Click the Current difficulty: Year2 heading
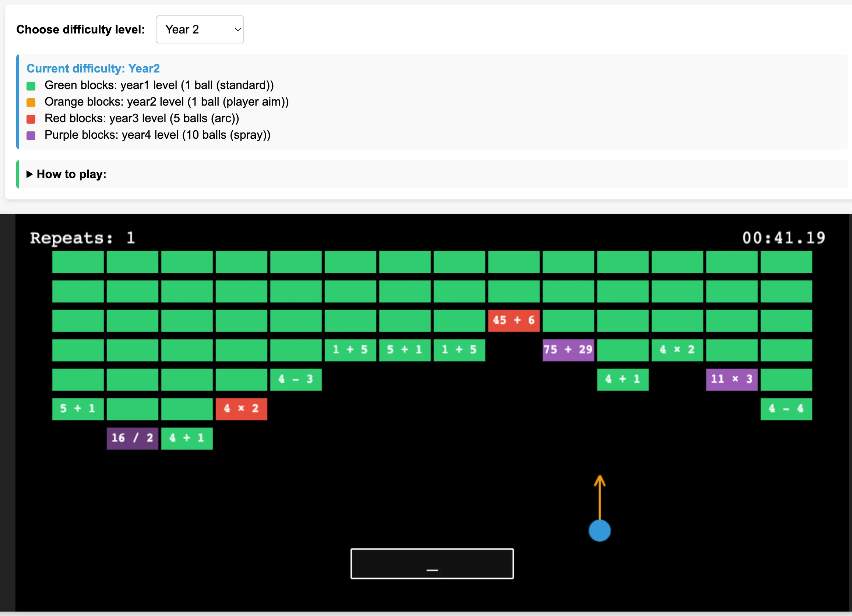Image resolution: width=852 pixels, height=616 pixels. [x=93, y=68]
